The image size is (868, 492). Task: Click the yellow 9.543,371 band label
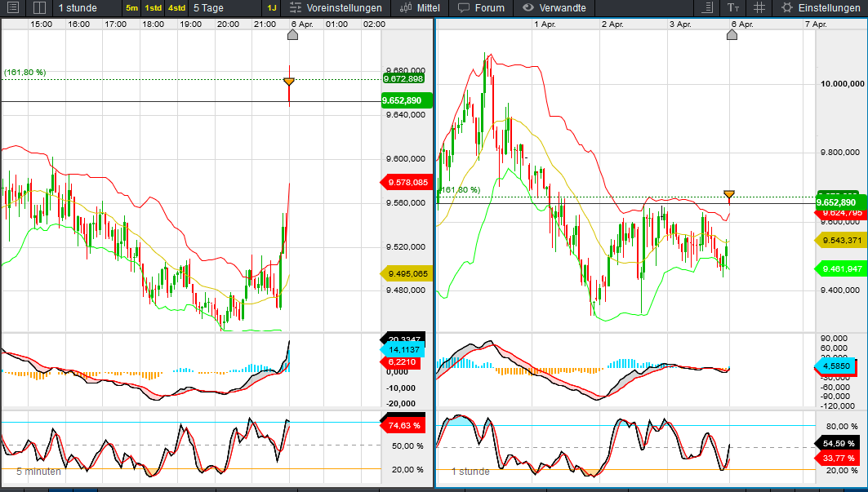pyautogui.click(x=840, y=240)
